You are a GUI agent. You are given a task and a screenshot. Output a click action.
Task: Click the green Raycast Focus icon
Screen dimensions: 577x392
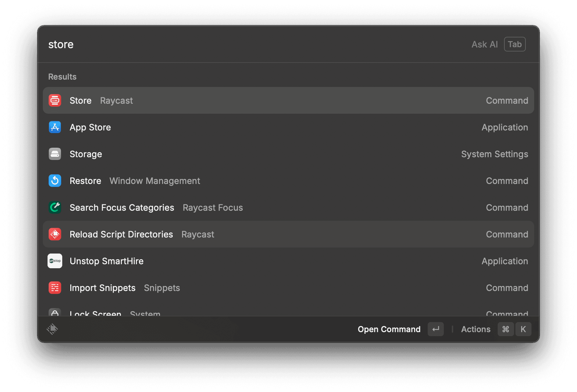55,207
